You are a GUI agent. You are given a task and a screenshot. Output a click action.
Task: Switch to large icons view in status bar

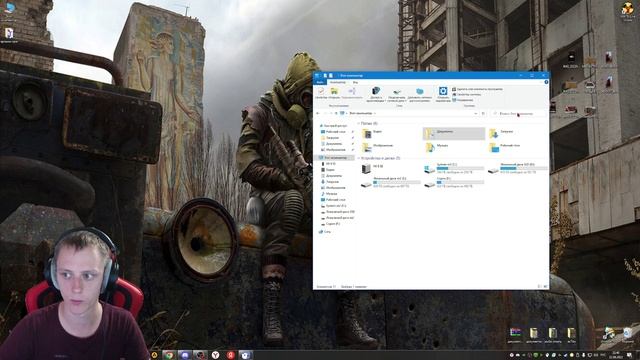tap(545, 287)
